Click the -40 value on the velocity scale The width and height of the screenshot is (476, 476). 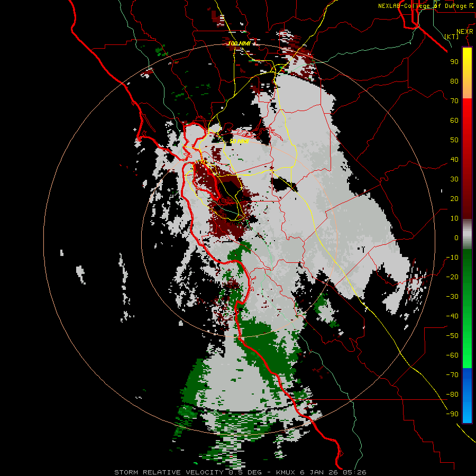coord(452,316)
